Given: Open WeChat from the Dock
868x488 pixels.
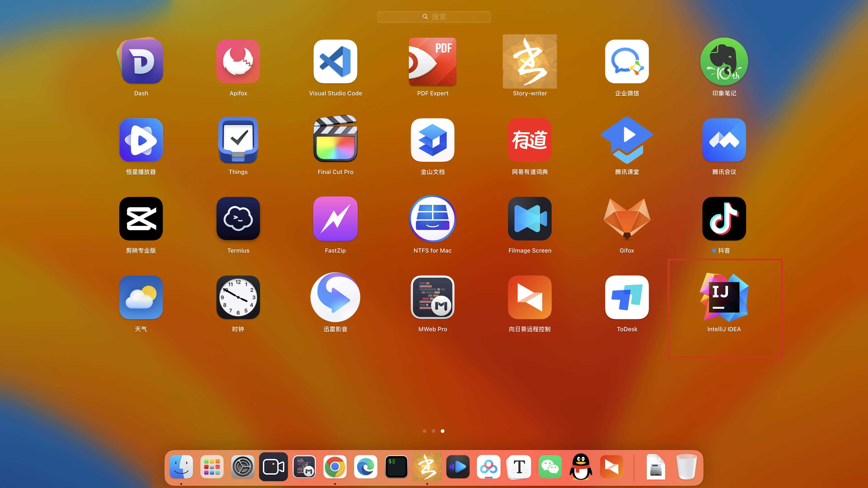Looking at the screenshot, I should (550, 467).
